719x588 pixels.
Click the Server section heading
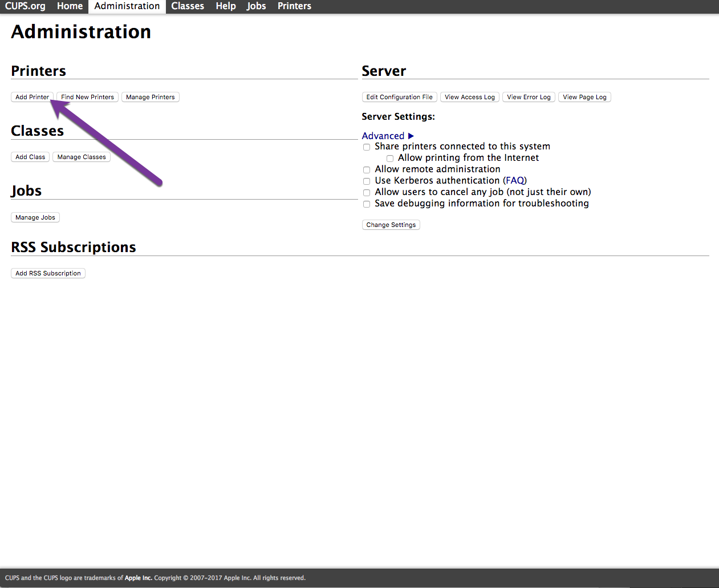point(384,71)
